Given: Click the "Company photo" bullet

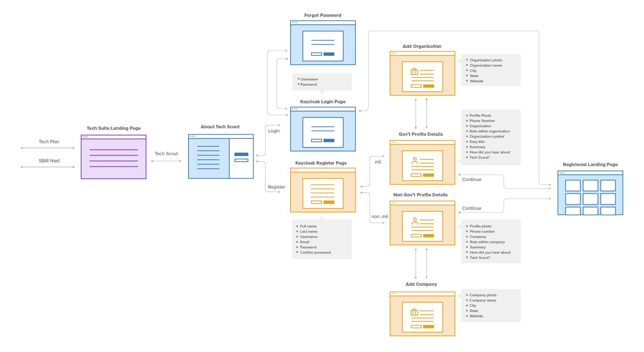Looking at the screenshot, I should [x=483, y=295].
